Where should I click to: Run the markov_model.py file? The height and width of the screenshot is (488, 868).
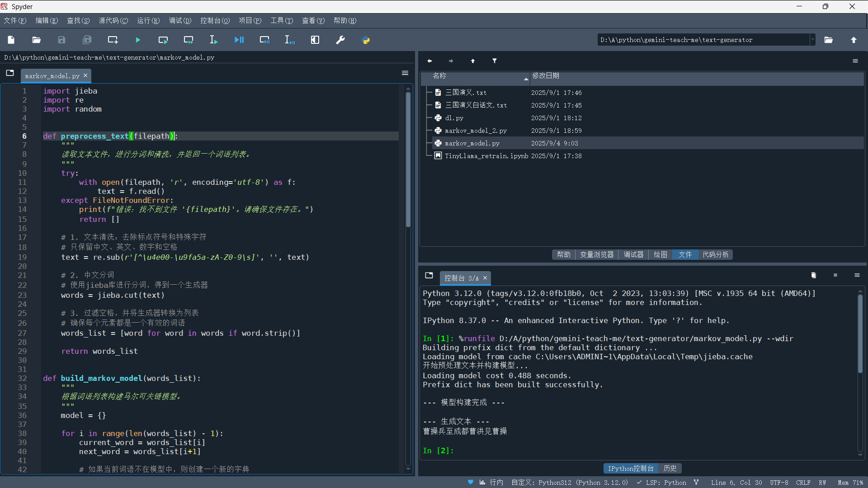coord(137,40)
